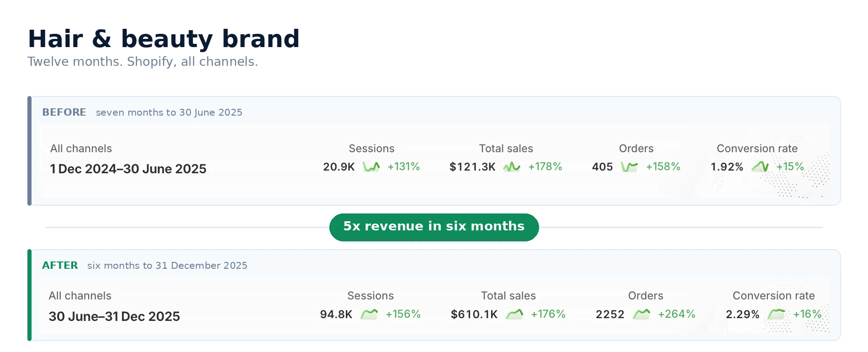Click the Total sales header in the After card
This screenshot has width=868, height=352.
click(508, 296)
